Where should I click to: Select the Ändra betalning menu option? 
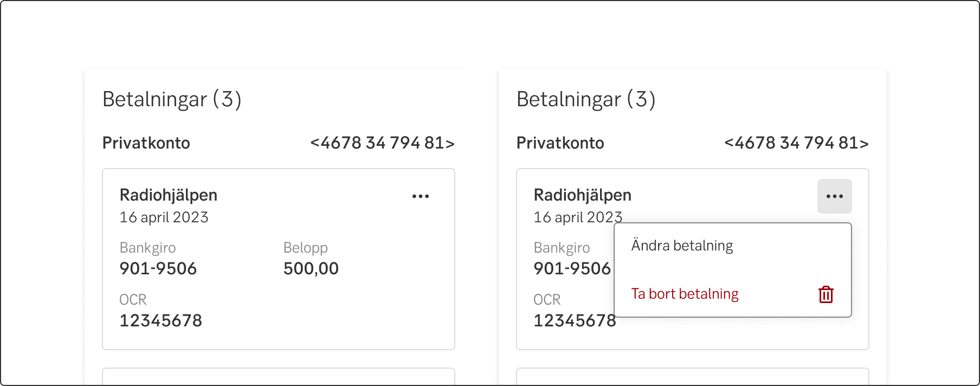682,246
